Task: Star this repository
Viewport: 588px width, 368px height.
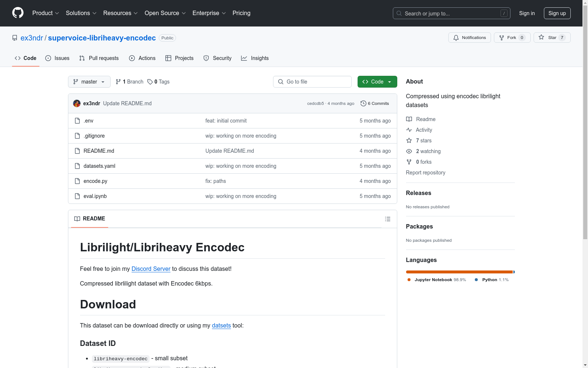Action: [552, 38]
